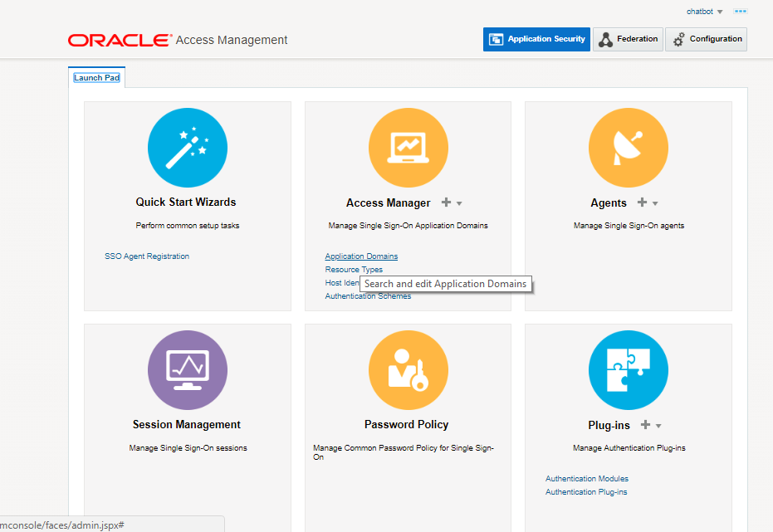Expand the Agents dropdown arrow
The height and width of the screenshot is (532, 773).
[x=655, y=203]
